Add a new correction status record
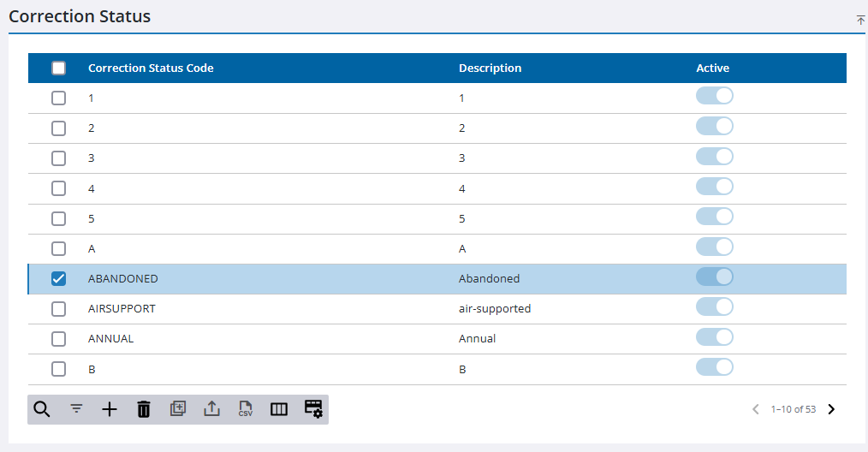 tap(110, 409)
